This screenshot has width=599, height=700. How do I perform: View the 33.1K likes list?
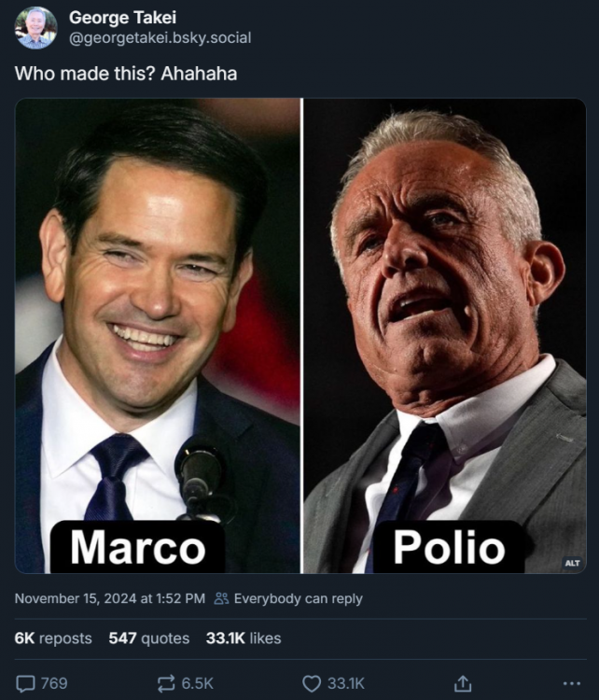coord(244,638)
